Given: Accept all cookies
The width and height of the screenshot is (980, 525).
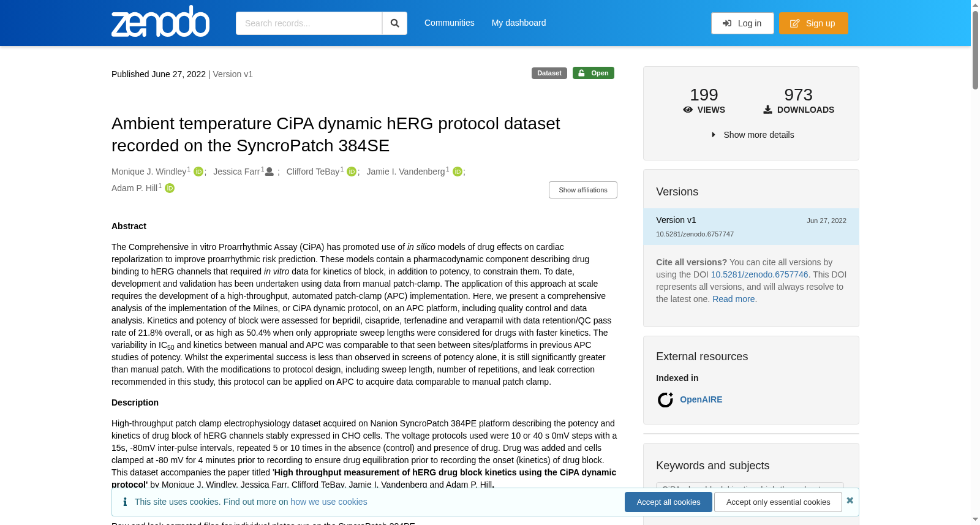Looking at the screenshot, I should pyautogui.click(x=668, y=502).
